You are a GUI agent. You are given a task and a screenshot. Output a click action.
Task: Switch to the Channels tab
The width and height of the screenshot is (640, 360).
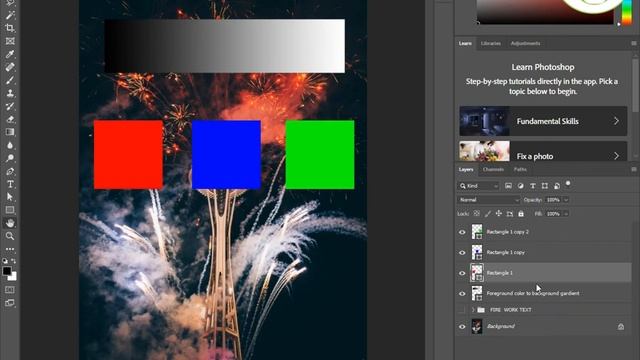click(x=493, y=169)
